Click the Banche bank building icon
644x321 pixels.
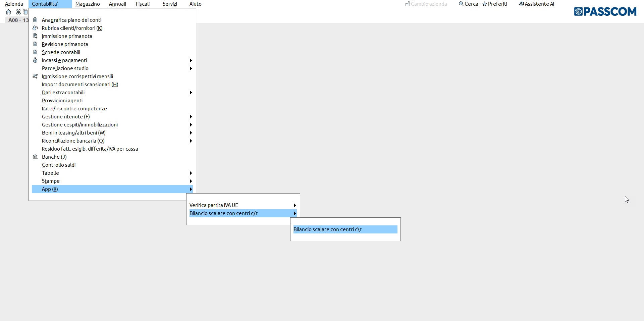35,157
